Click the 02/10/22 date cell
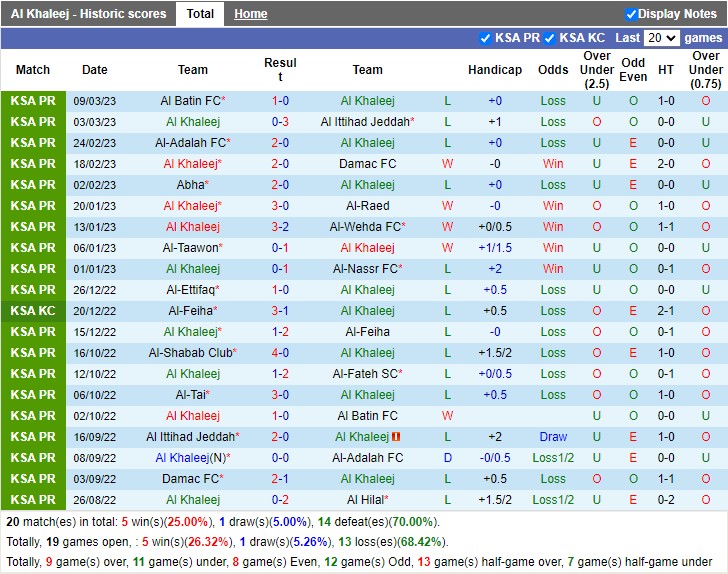Screen dimensions: 728x574 click(95, 416)
